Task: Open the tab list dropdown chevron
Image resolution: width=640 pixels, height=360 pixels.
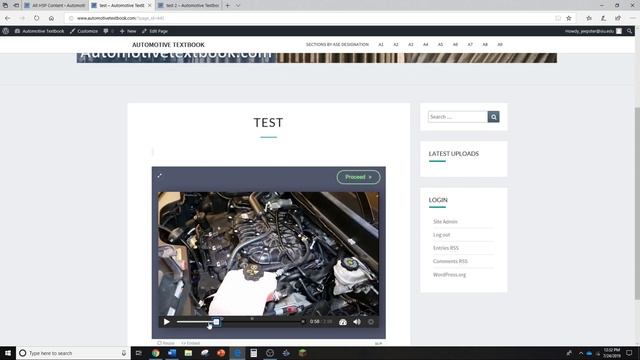Action: coord(238,6)
